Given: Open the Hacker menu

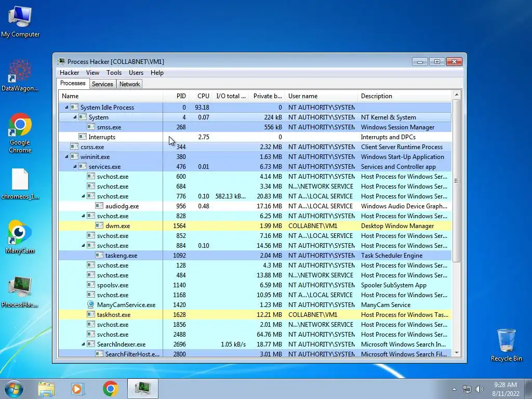Looking at the screenshot, I should [69, 73].
